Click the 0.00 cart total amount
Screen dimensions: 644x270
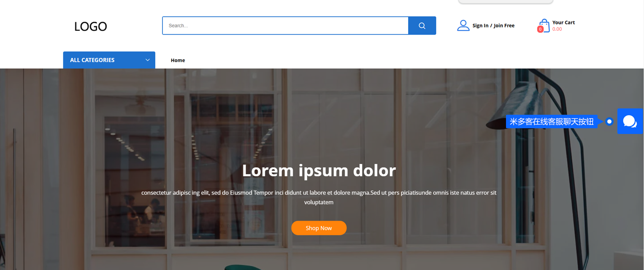(x=557, y=29)
